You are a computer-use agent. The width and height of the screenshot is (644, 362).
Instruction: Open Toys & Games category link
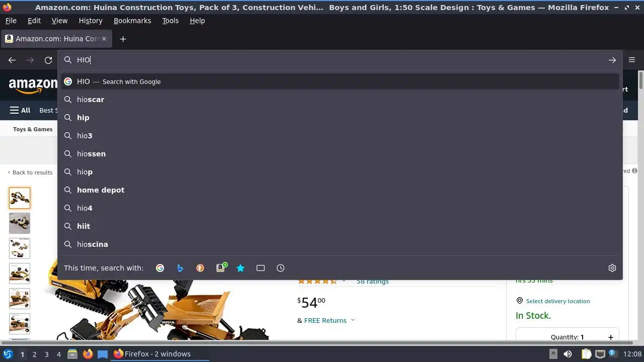pyautogui.click(x=33, y=129)
